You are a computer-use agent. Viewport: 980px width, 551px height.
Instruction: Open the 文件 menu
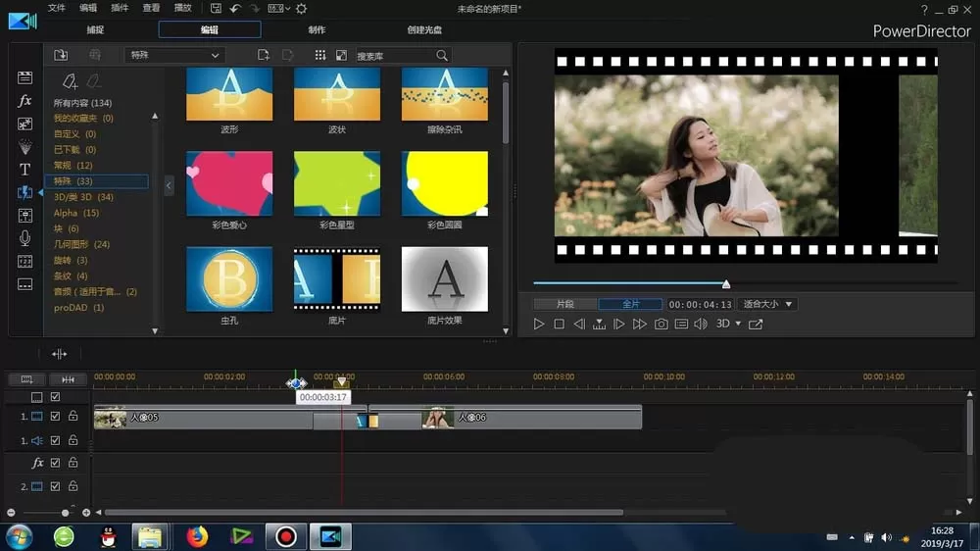56,8
